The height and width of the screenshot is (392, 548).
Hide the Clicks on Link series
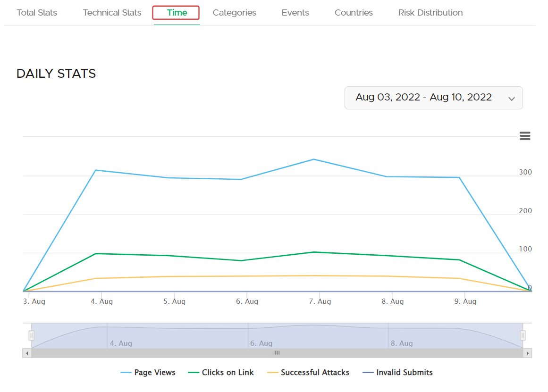tap(221, 373)
